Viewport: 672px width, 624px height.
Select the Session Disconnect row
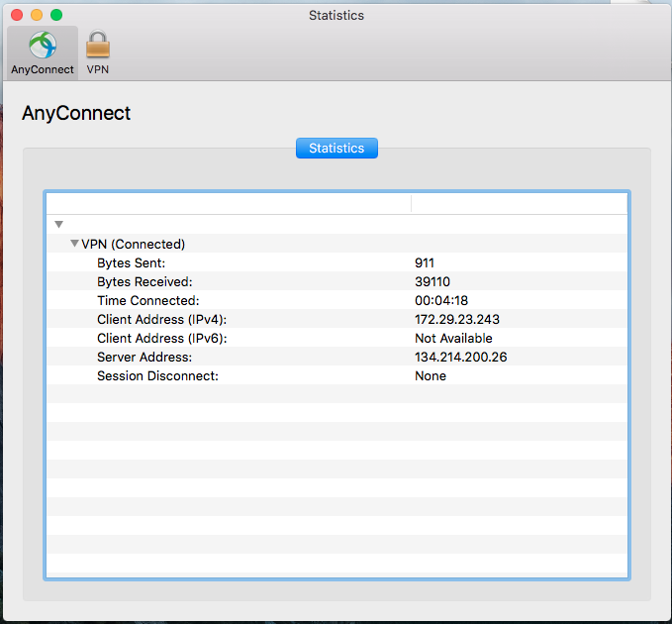click(157, 375)
